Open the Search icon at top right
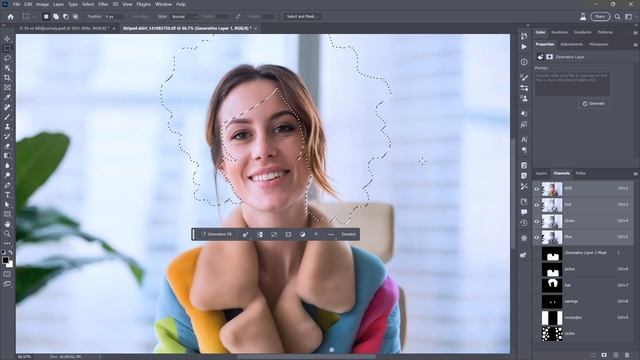The width and height of the screenshot is (640, 360). click(x=617, y=17)
